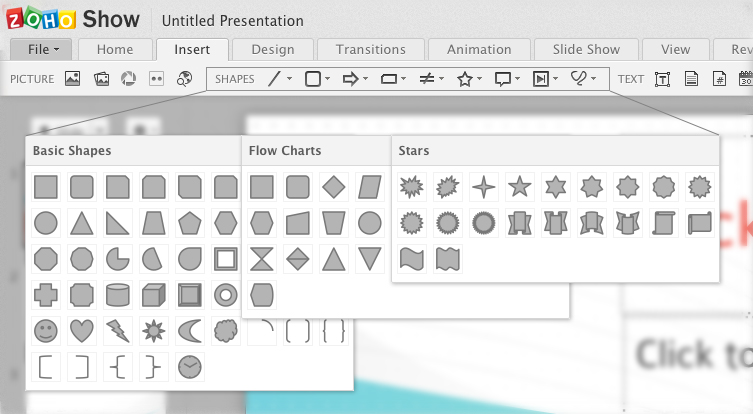Insert the crescent moon shape
Viewport: 753px width, 414px height.
coord(190,330)
